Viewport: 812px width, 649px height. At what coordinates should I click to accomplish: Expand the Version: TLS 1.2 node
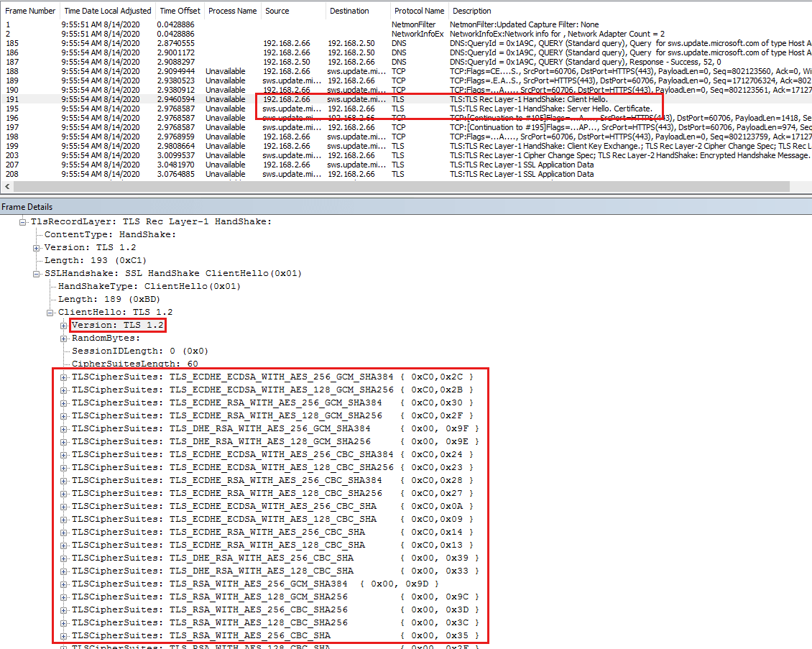[62, 325]
